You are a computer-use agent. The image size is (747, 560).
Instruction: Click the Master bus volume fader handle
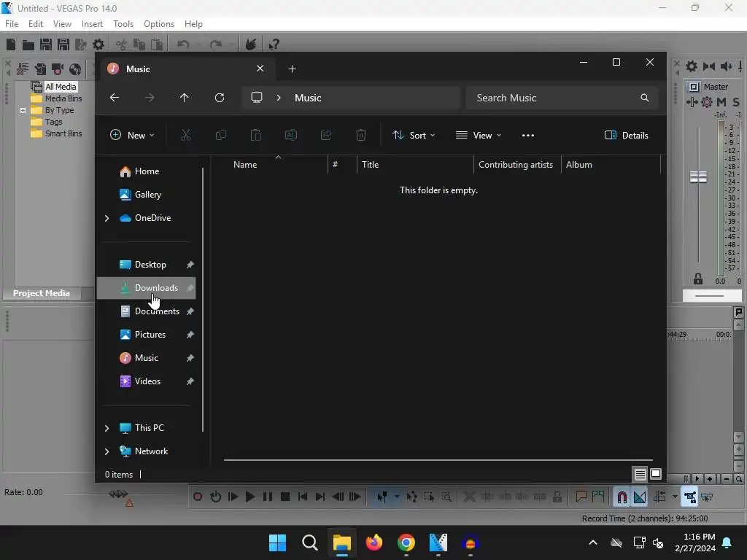click(698, 176)
